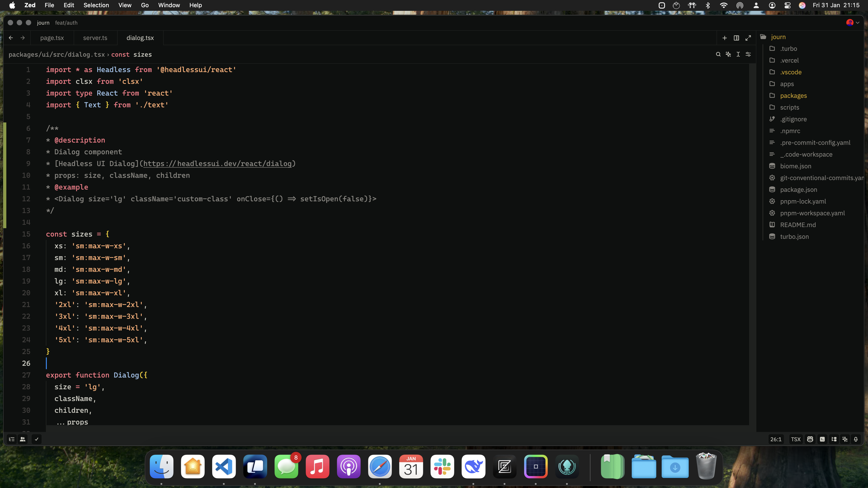
Task: Open the Selection menu
Action: pyautogui.click(x=96, y=5)
